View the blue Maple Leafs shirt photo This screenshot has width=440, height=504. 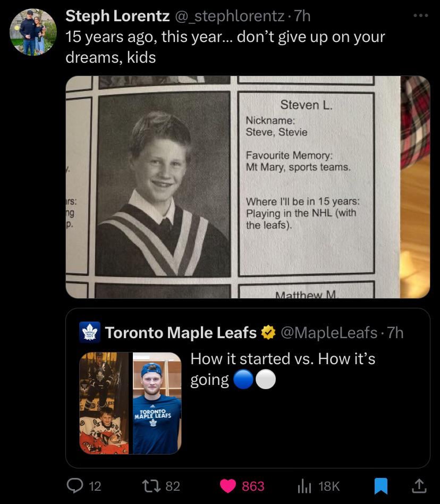(157, 403)
